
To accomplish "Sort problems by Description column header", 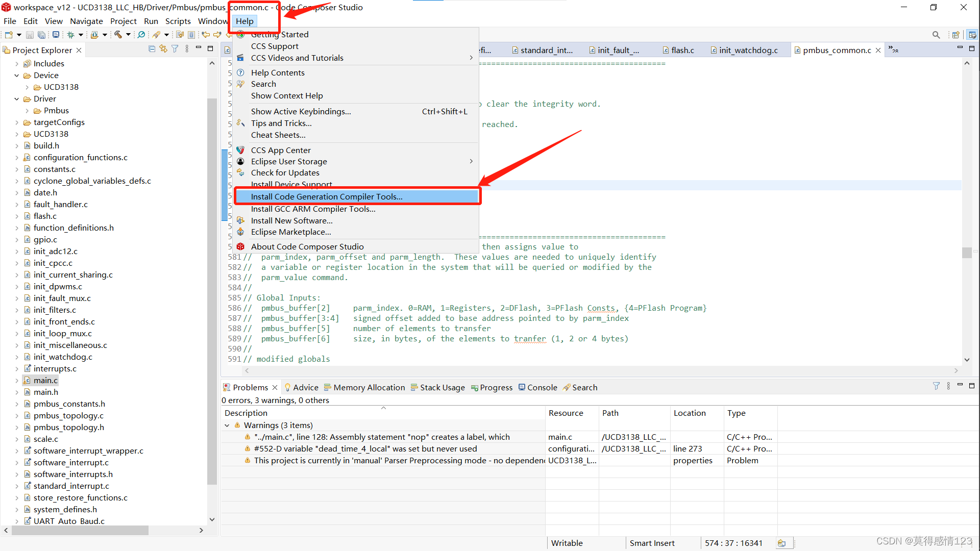I will click(x=246, y=413).
